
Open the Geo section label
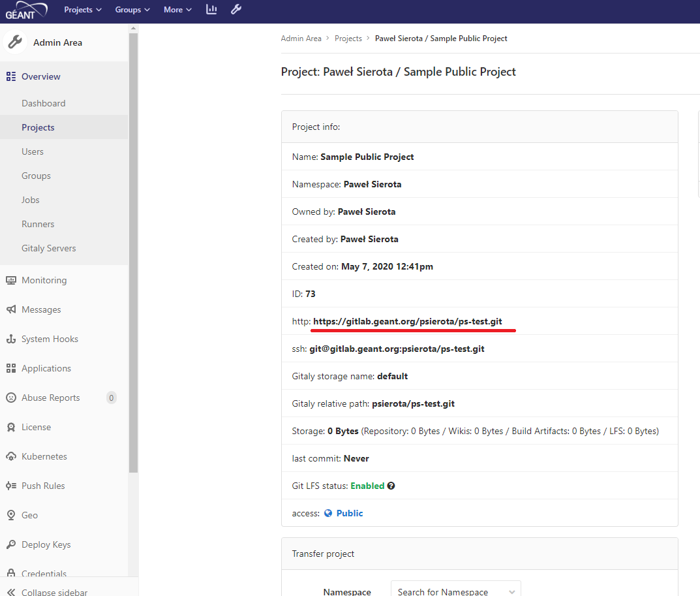coord(29,515)
